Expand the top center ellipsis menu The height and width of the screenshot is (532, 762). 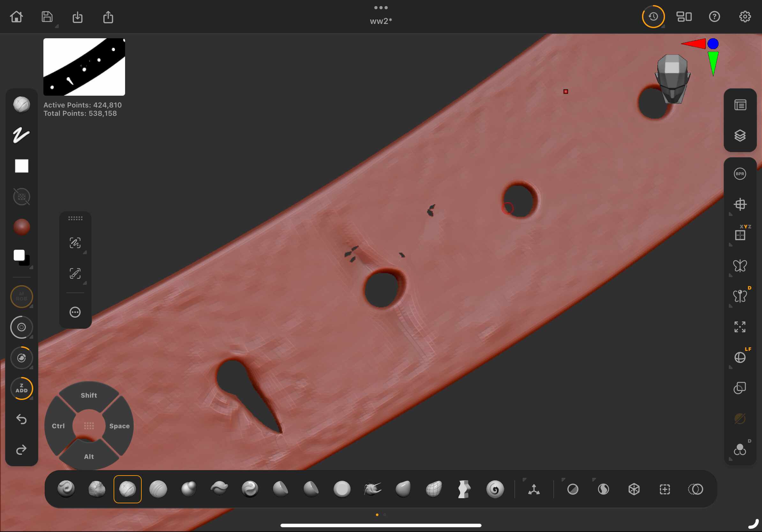click(x=381, y=7)
